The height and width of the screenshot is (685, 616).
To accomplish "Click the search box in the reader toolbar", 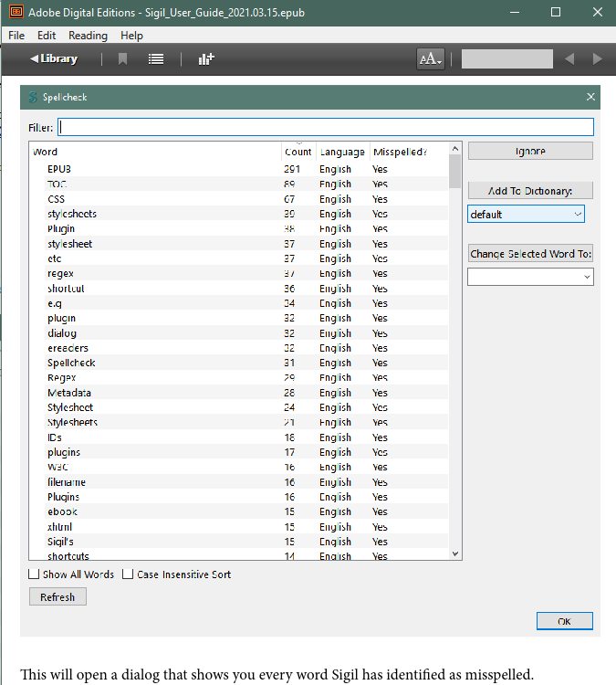I will [x=506, y=58].
